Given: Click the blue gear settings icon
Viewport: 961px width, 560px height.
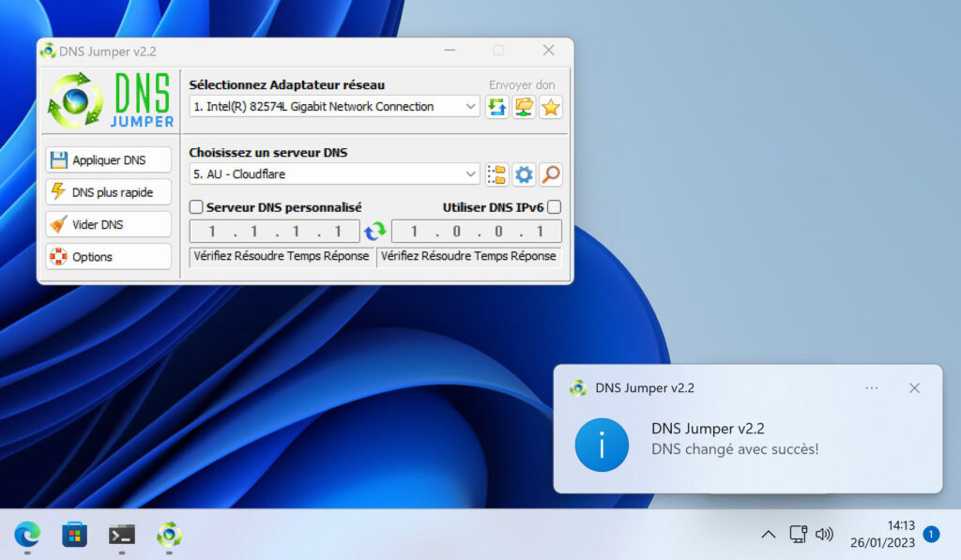Looking at the screenshot, I should point(524,174).
